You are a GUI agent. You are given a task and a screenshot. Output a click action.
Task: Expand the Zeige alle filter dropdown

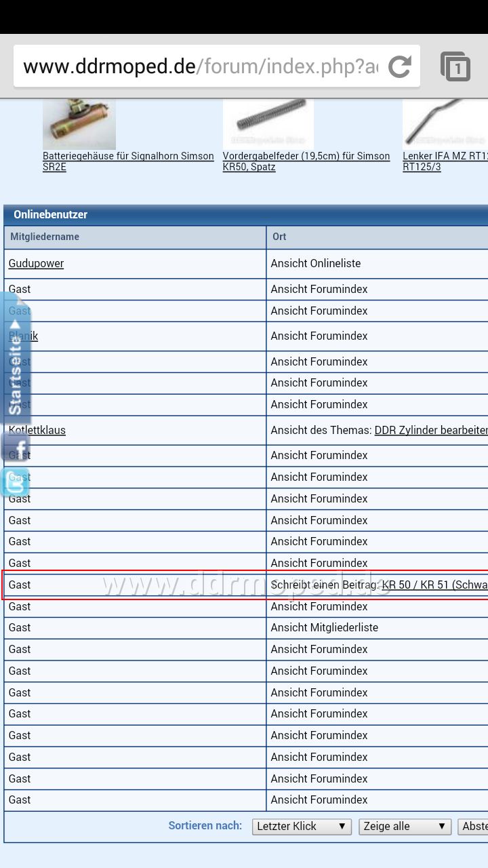click(405, 826)
